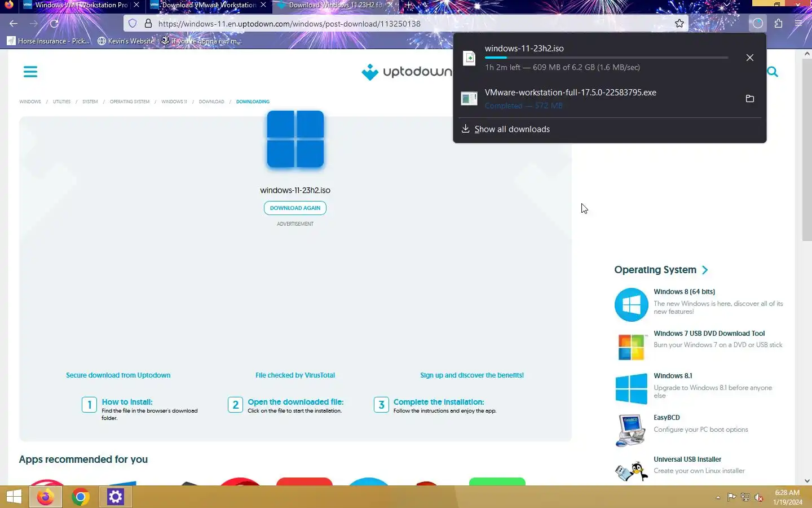Go back with the browser back arrow

[14, 24]
